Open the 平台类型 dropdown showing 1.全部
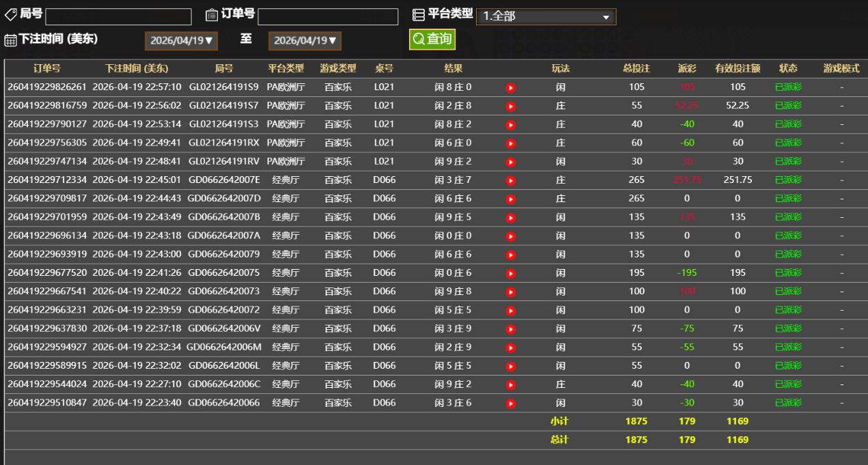The height and width of the screenshot is (465, 868). (546, 16)
